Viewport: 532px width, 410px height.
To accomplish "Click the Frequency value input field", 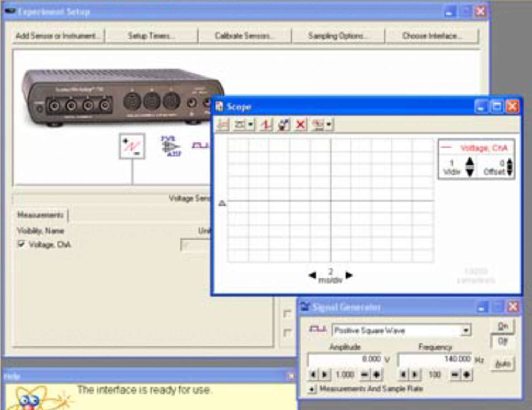I will coord(435,359).
